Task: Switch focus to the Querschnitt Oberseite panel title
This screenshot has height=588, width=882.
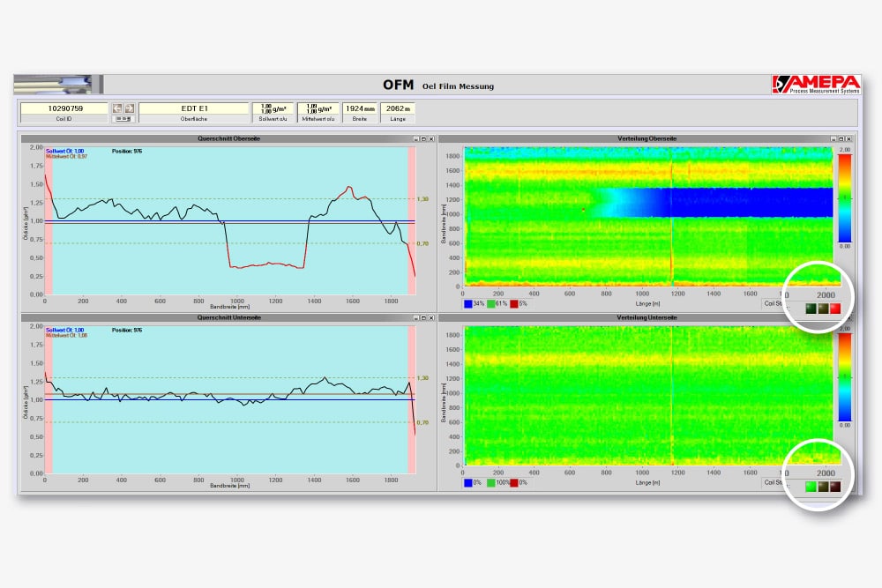Action: [229, 138]
